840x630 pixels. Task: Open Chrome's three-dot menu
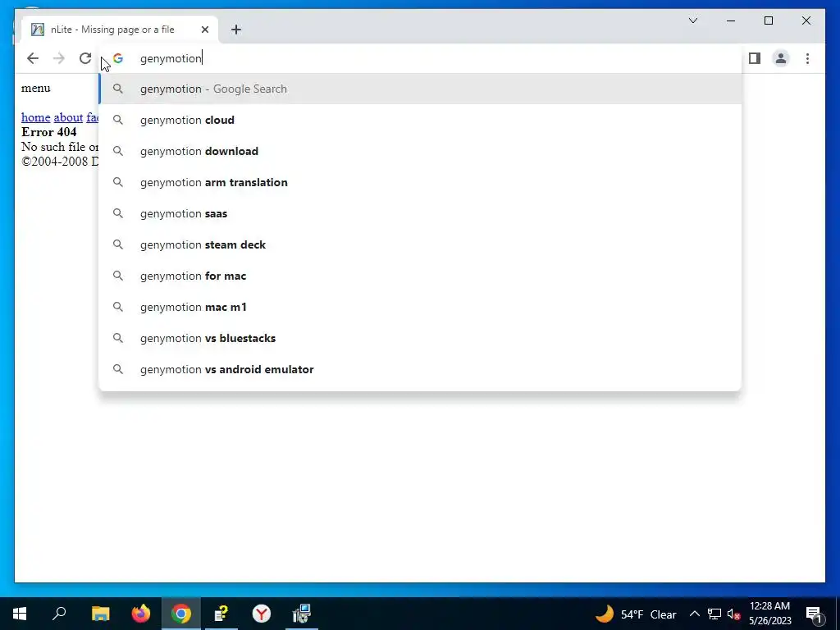tap(807, 58)
